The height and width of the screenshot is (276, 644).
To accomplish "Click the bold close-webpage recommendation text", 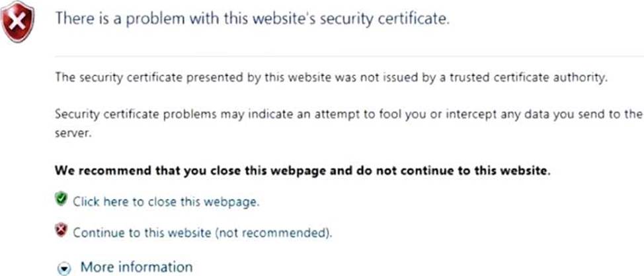I will click(x=302, y=171).
